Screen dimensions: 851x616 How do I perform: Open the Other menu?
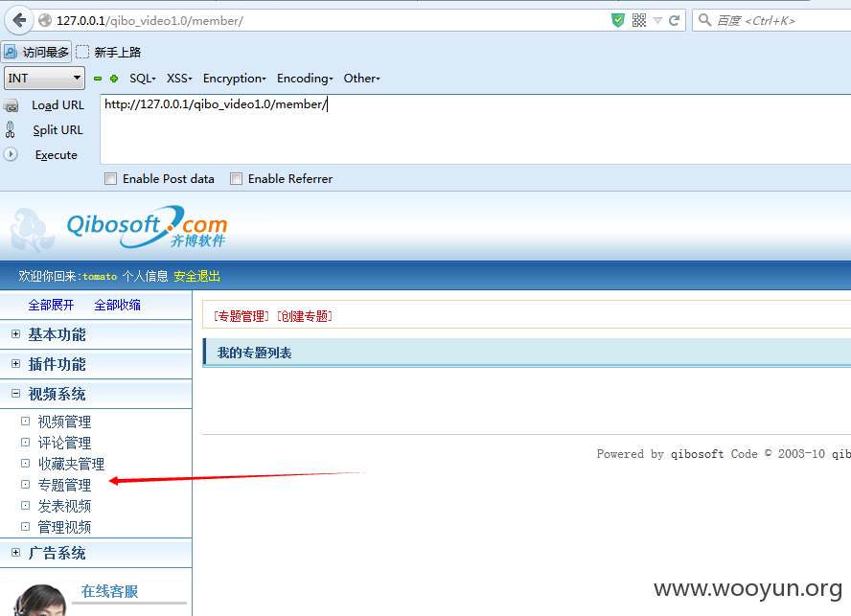click(361, 79)
